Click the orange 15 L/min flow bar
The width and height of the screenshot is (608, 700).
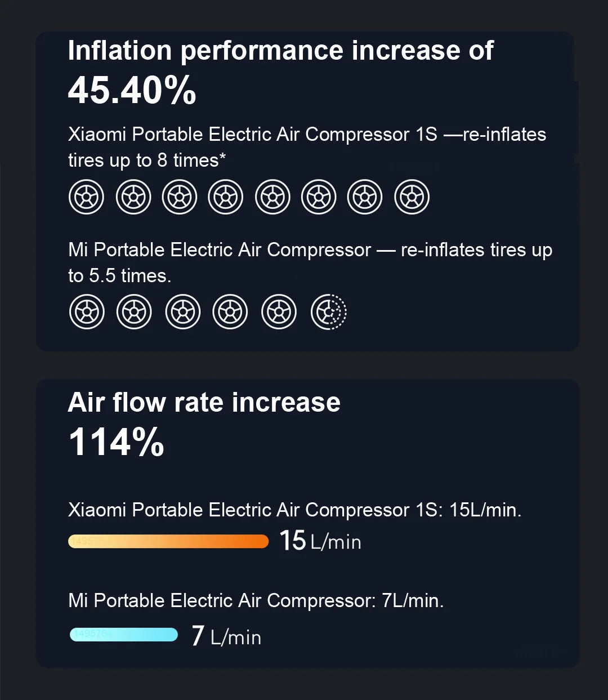click(168, 541)
